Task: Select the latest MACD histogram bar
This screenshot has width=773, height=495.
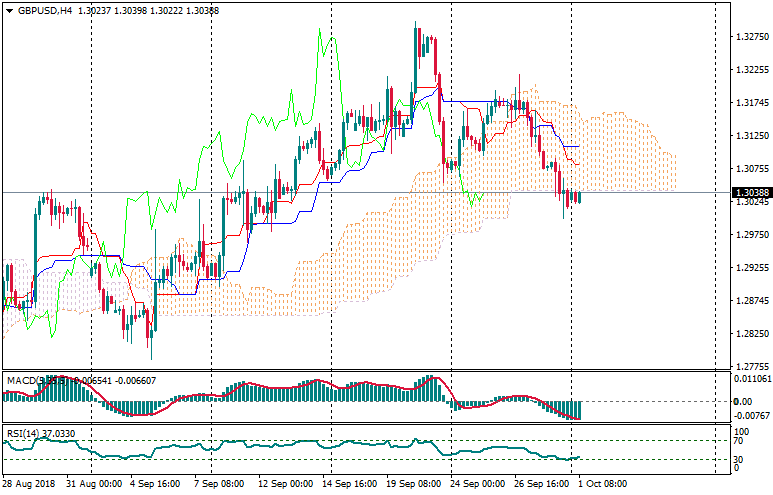Action: point(578,410)
